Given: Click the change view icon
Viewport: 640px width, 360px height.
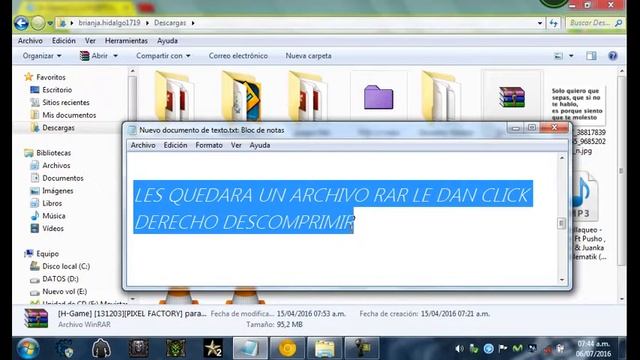Looking at the screenshot, I should click(558, 56).
